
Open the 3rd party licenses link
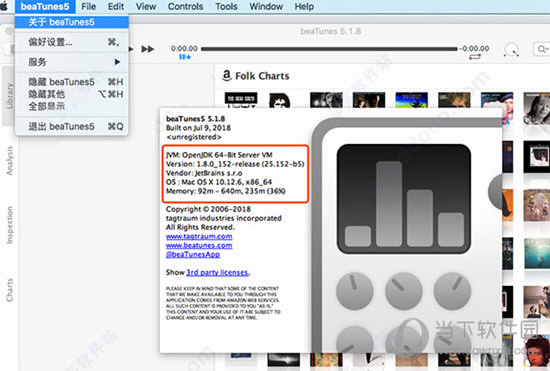(217, 272)
